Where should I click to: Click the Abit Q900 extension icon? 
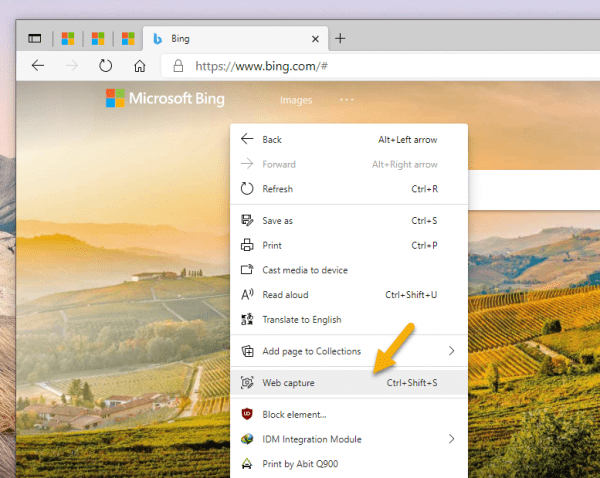[247, 463]
